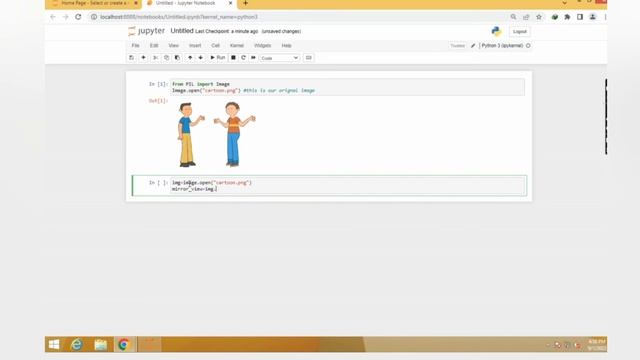This screenshot has width=640, height=360.
Task: Open the Kernel menu
Action: [x=237, y=46]
